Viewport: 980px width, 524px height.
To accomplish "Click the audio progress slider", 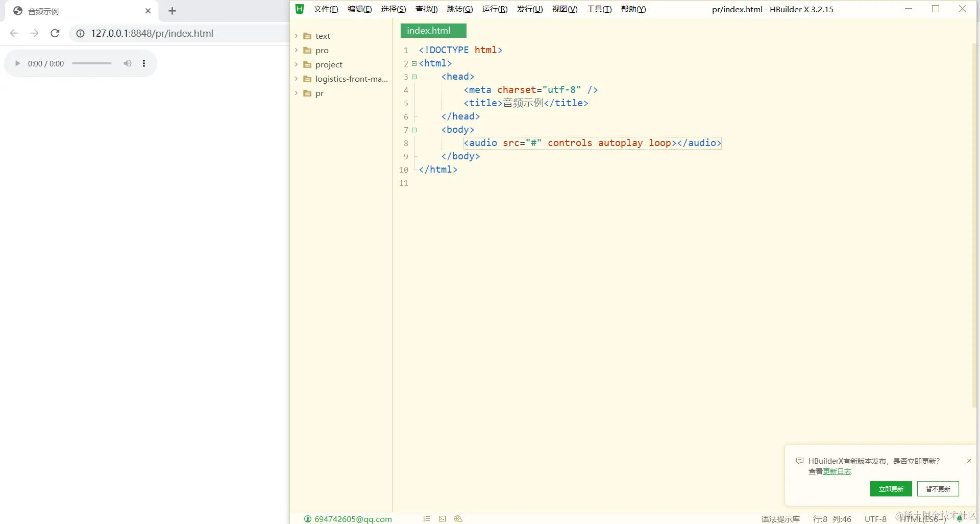I will click(x=91, y=64).
